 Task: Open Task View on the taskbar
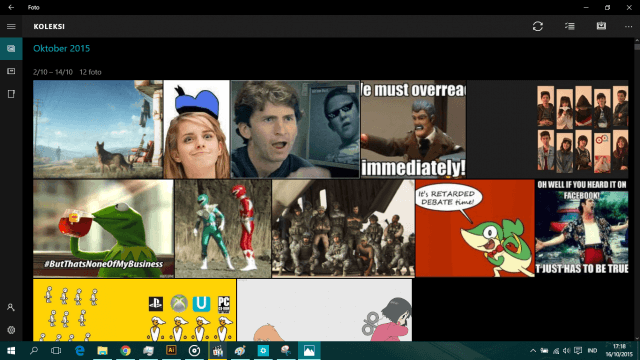pyautogui.click(x=56, y=351)
